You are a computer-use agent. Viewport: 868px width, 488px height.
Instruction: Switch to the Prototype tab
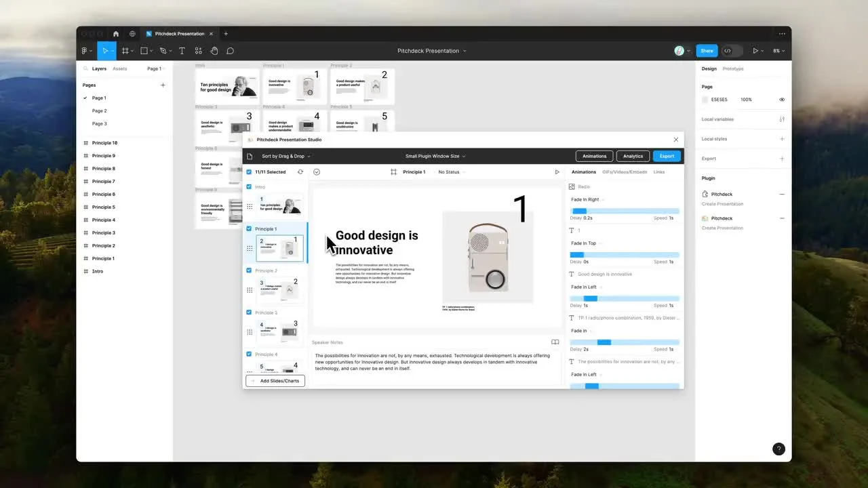coord(733,68)
